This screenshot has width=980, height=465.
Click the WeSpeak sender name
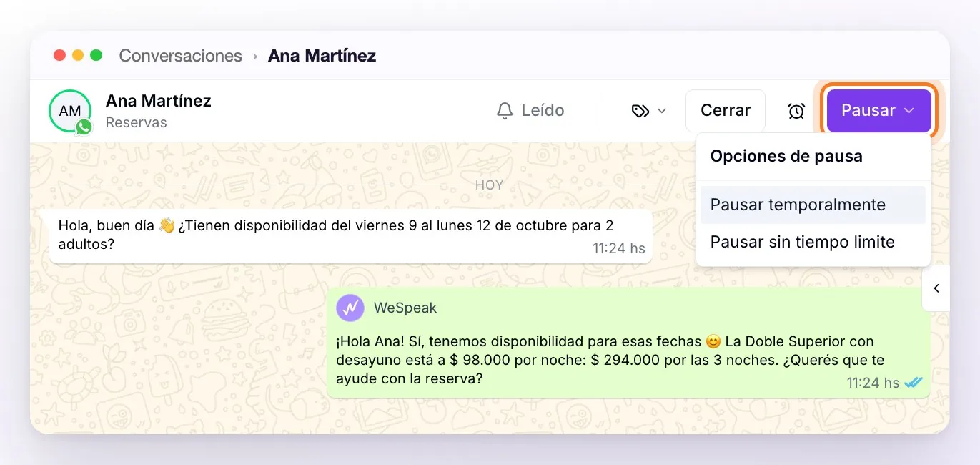[405, 308]
